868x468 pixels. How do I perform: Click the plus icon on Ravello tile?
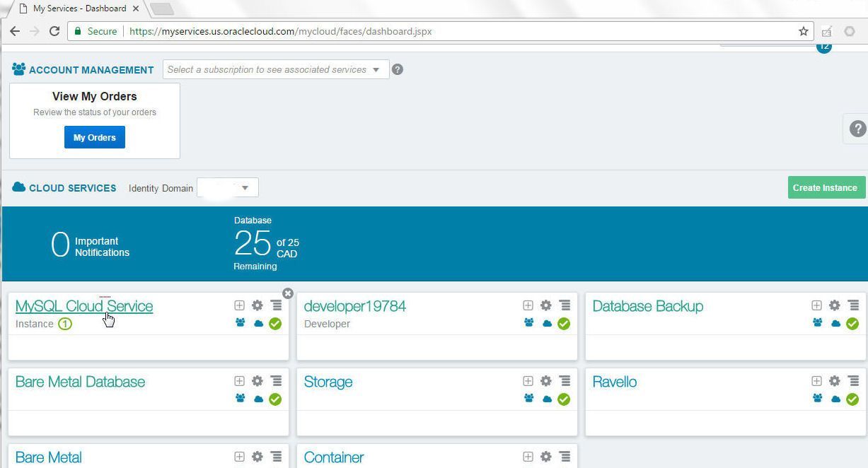click(x=816, y=381)
